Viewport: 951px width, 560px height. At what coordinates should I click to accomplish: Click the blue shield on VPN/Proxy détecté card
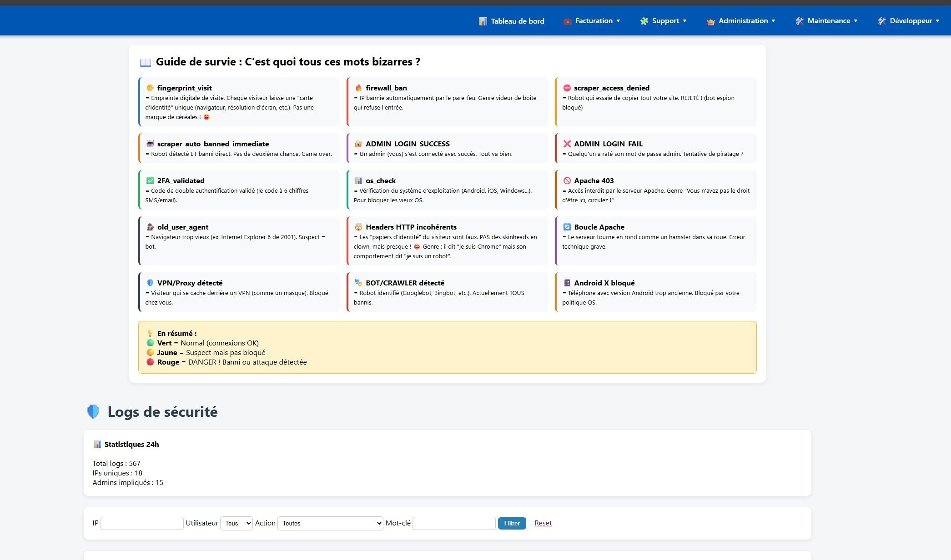(149, 282)
